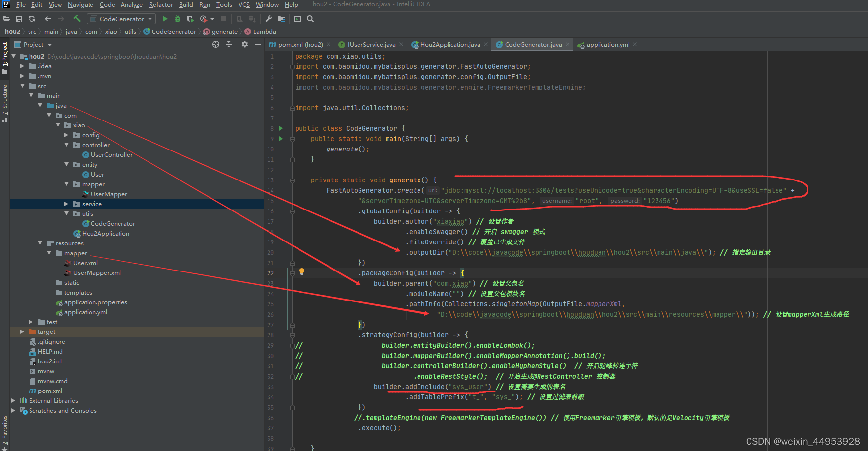Screen dimensions: 868x451
Task: Open Search Everywhere magnifier icon
Action: click(310, 19)
